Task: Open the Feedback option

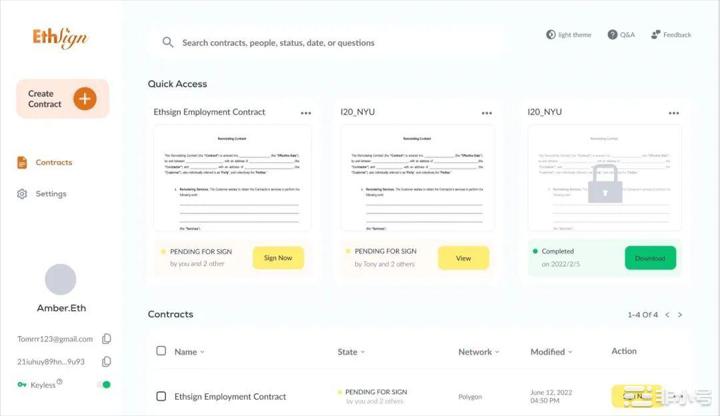Action: (671, 35)
